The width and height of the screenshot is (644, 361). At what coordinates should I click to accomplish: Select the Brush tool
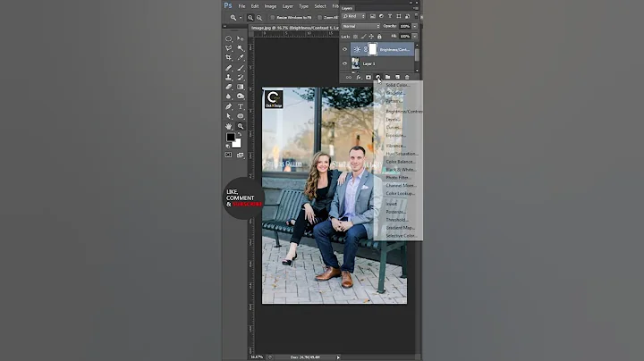[241, 68]
